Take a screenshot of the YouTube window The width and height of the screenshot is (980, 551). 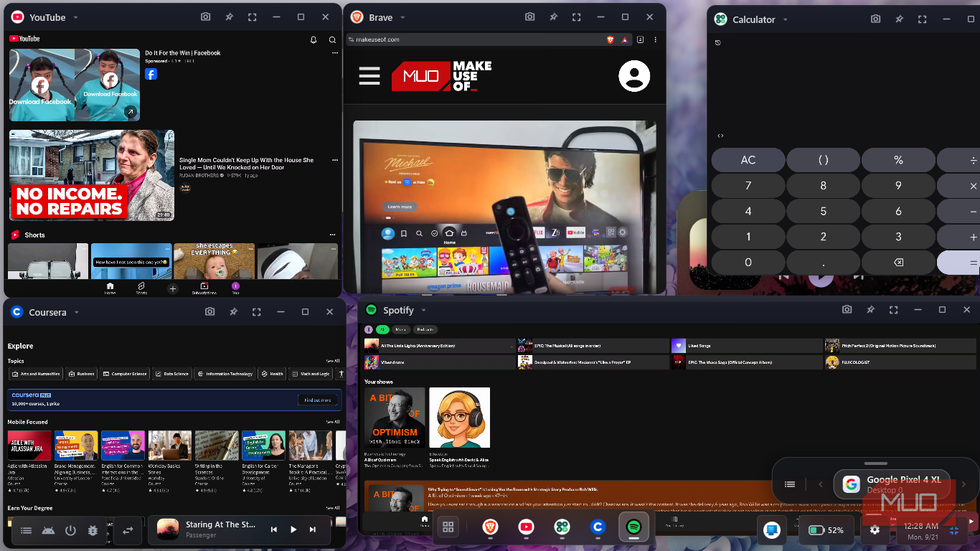205,17
